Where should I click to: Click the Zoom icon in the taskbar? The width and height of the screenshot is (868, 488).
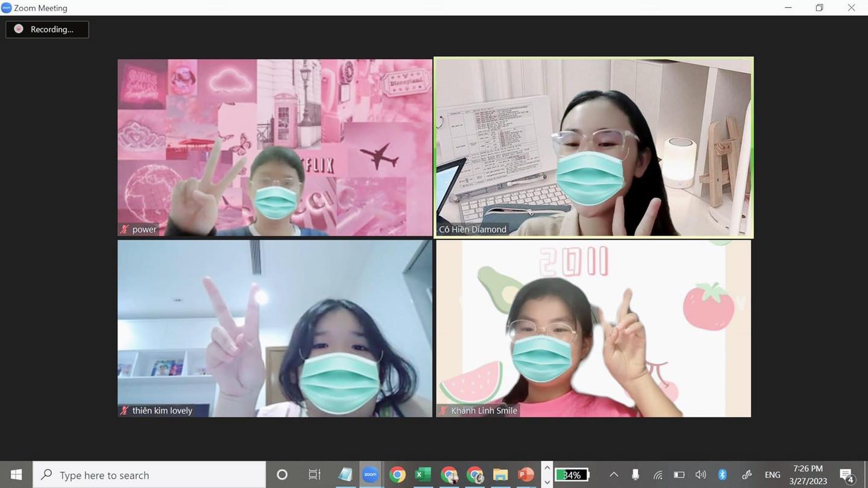click(x=370, y=475)
